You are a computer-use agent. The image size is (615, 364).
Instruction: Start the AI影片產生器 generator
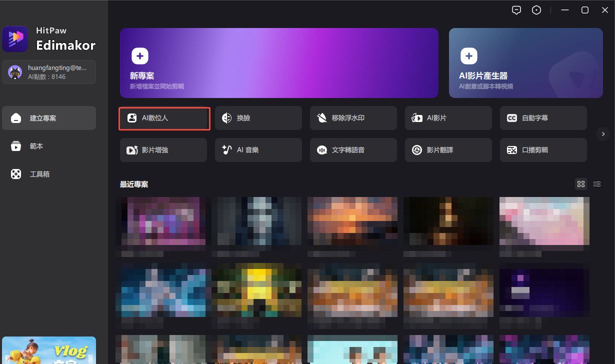pyautogui.click(x=525, y=63)
